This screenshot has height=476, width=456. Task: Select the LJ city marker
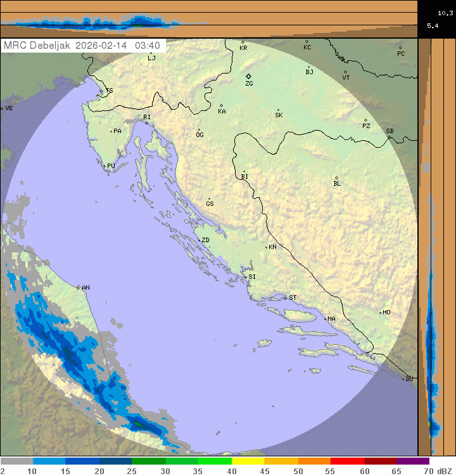coord(151,53)
